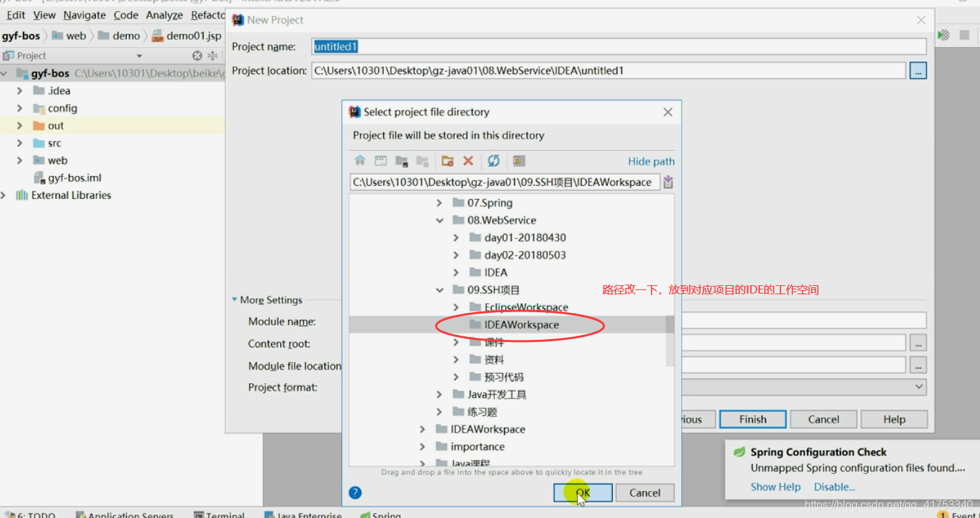The image size is (980, 518).
Task: Open Project view selector dropdown
Action: point(139,56)
